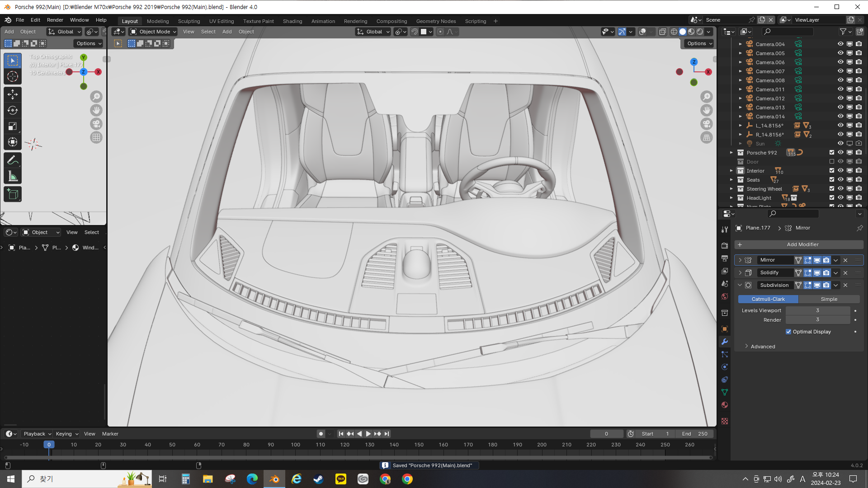The width and height of the screenshot is (868, 488).
Task: Open the Object properties tab
Action: (x=725, y=329)
